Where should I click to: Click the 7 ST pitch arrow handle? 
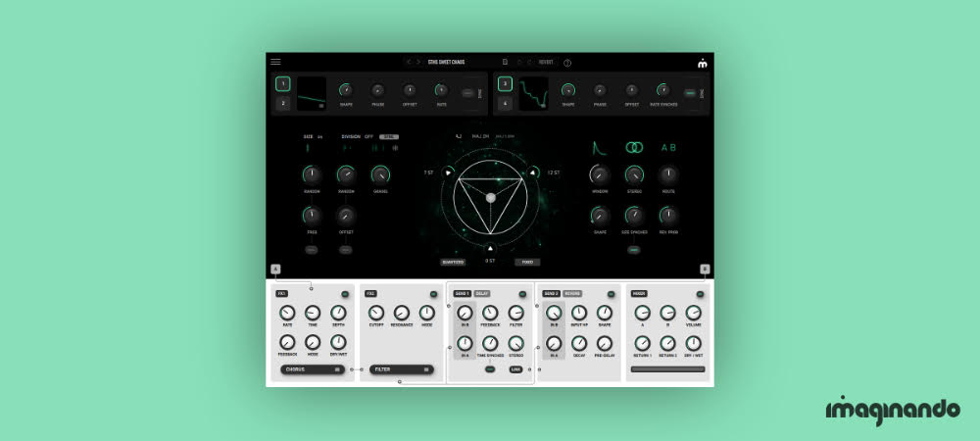pos(448,172)
